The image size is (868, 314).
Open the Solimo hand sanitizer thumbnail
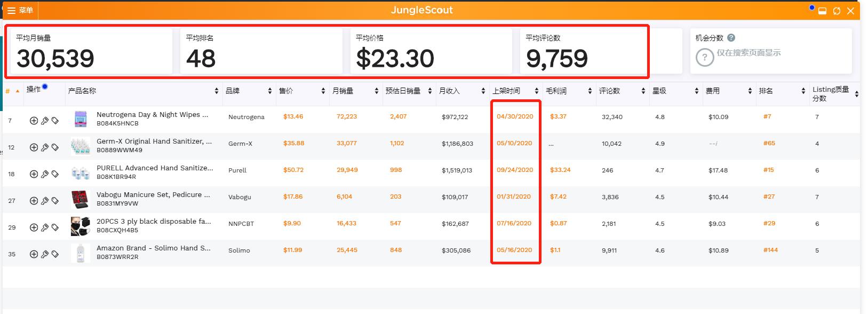(x=81, y=253)
